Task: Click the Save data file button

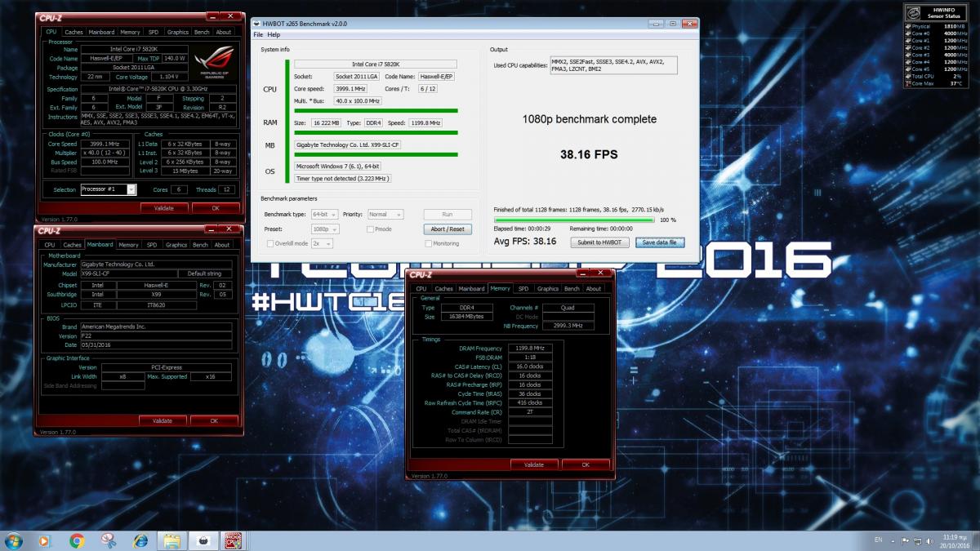Action: [661, 242]
